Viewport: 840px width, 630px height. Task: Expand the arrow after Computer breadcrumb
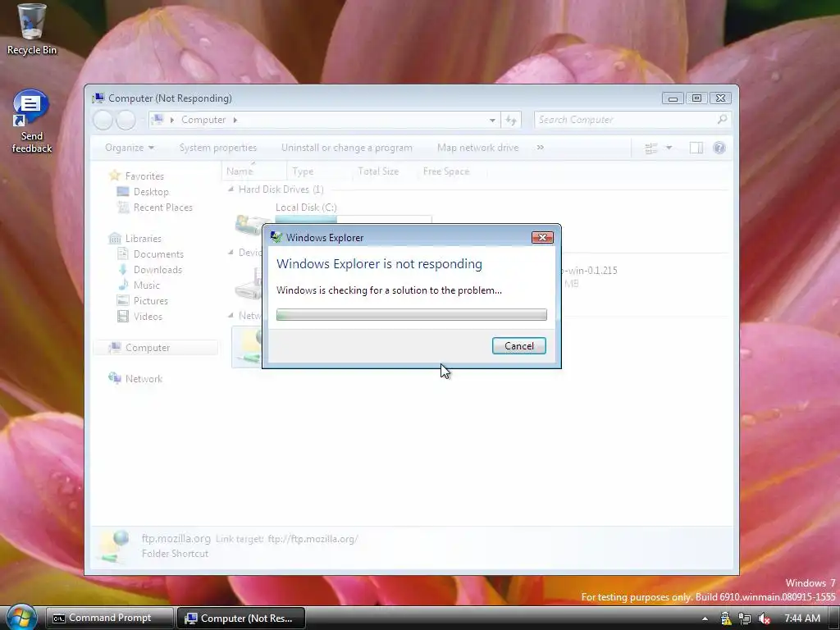point(235,120)
